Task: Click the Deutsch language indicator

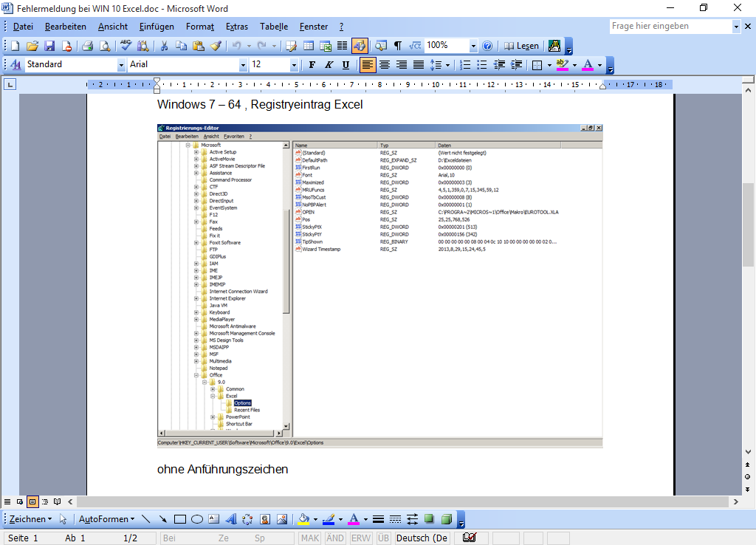Action: (x=422, y=538)
